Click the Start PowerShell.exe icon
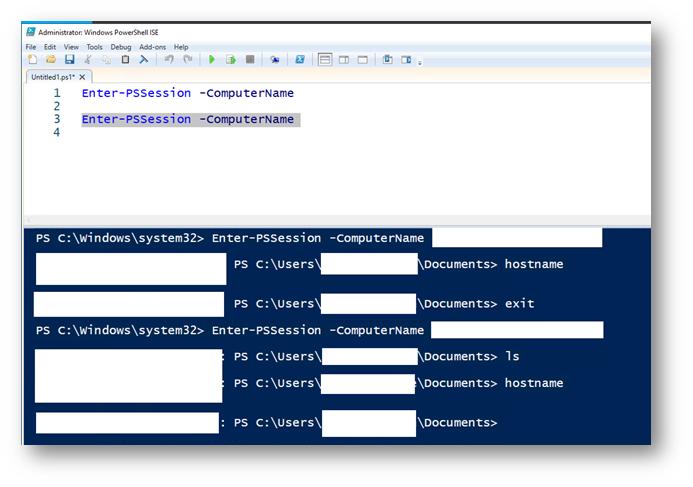The image size is (693, 487). 299,60
